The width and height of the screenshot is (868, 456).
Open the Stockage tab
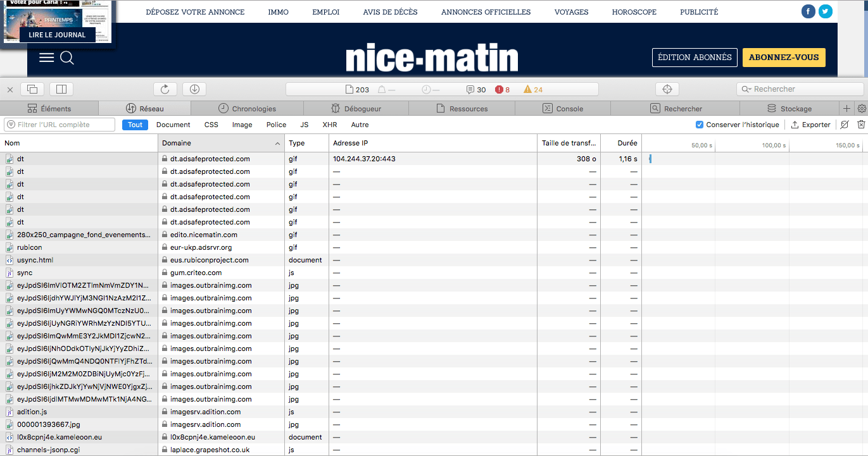[x=789, y=109]
